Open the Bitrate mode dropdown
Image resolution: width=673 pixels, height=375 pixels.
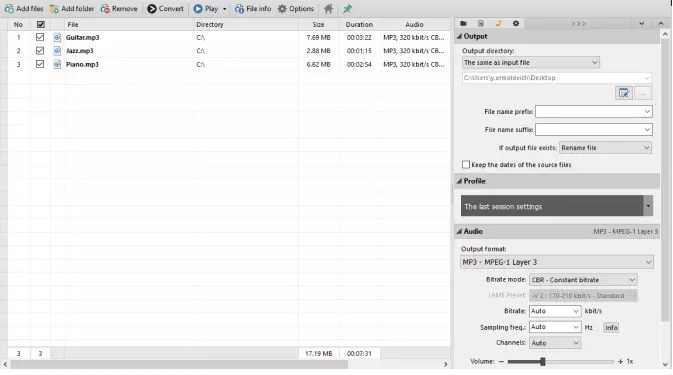pyautogui.click(x=583, y=280)
